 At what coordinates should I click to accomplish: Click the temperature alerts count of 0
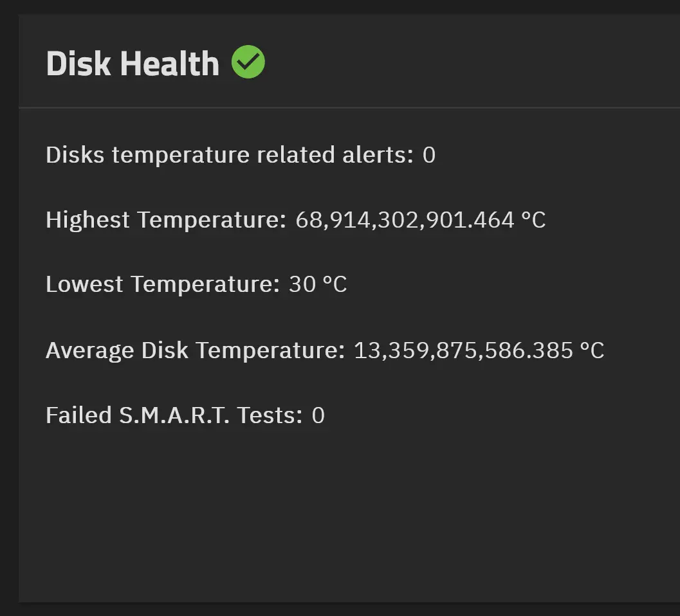pyautogui.click(x=429, y=155)
